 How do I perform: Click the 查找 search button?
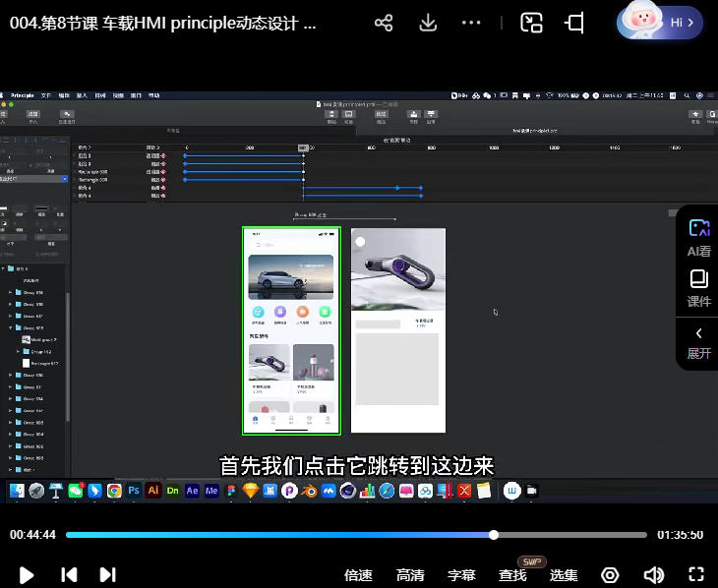[512, 575]
